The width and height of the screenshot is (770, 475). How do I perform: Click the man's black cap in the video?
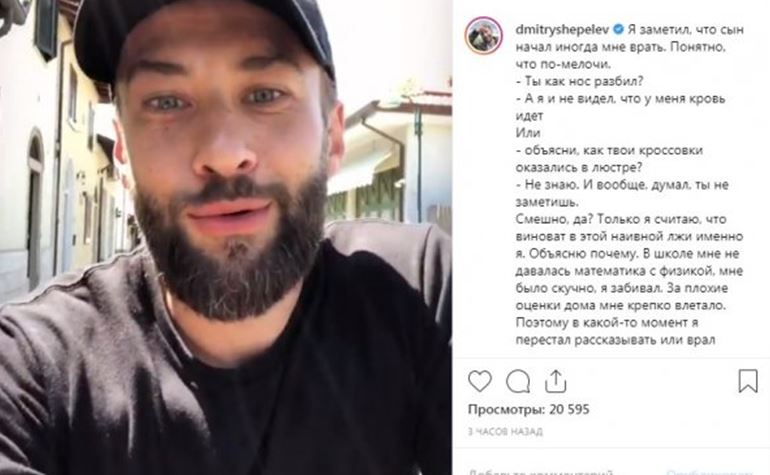(204, 32)
